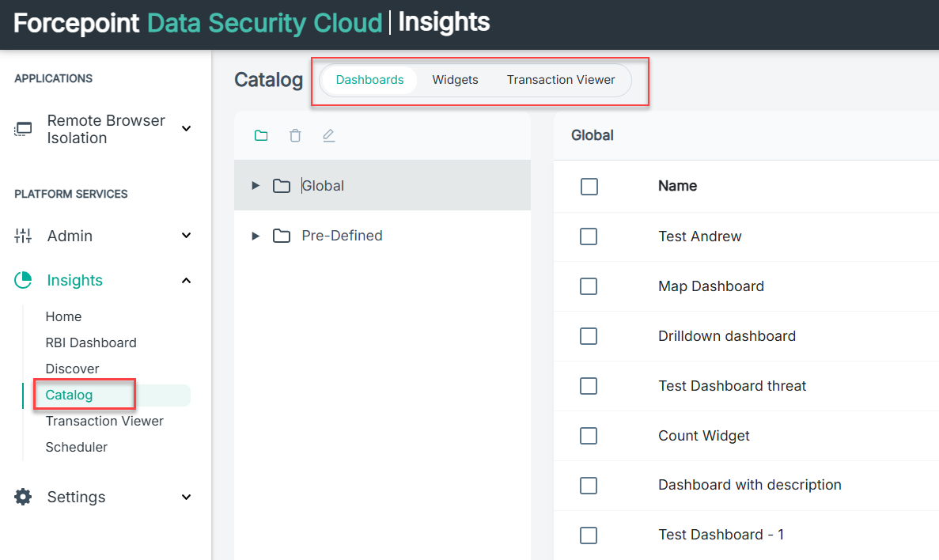Click the Forcepoint Data Security Cloud logo
This screenshot has width=939, height=560.
coord(198,23)
